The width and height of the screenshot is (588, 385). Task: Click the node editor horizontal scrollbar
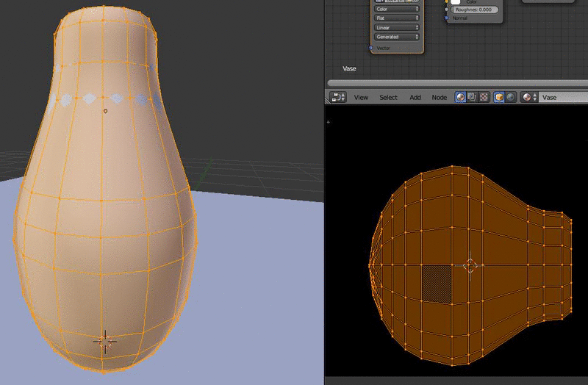pyautogui.click(x=457, y=83)
